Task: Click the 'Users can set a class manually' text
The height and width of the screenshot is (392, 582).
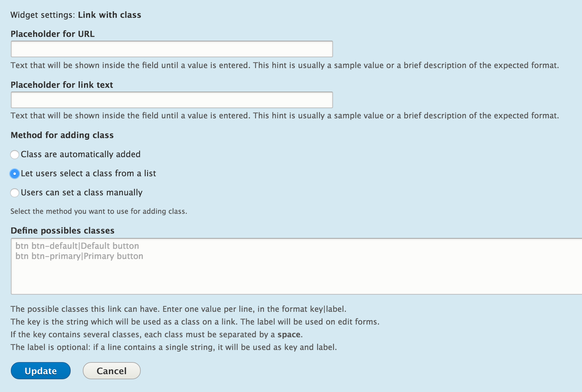Action: 82,192
